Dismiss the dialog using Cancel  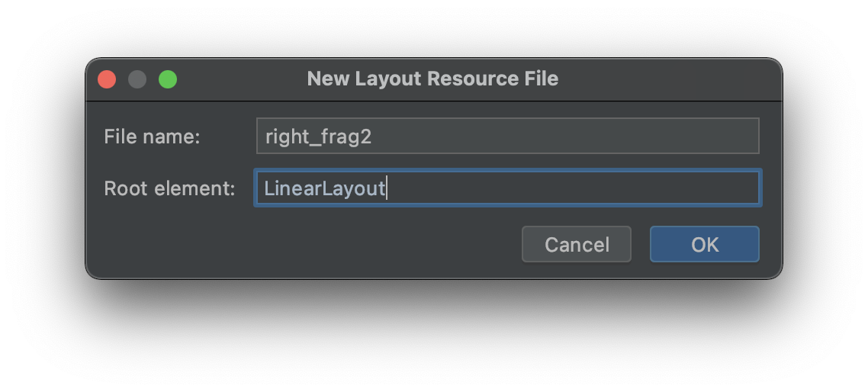pyautogui.click(x=576, y=244)
